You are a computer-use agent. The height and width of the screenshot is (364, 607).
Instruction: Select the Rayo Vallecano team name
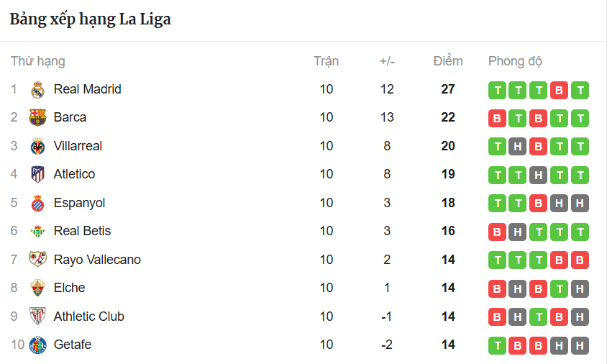tap(97, 260)
